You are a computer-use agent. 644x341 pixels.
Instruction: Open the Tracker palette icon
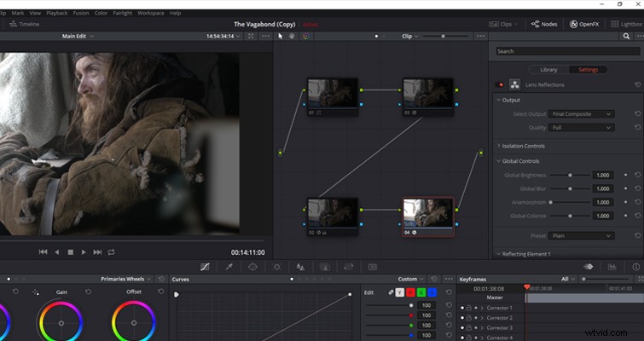coord(277,267)
